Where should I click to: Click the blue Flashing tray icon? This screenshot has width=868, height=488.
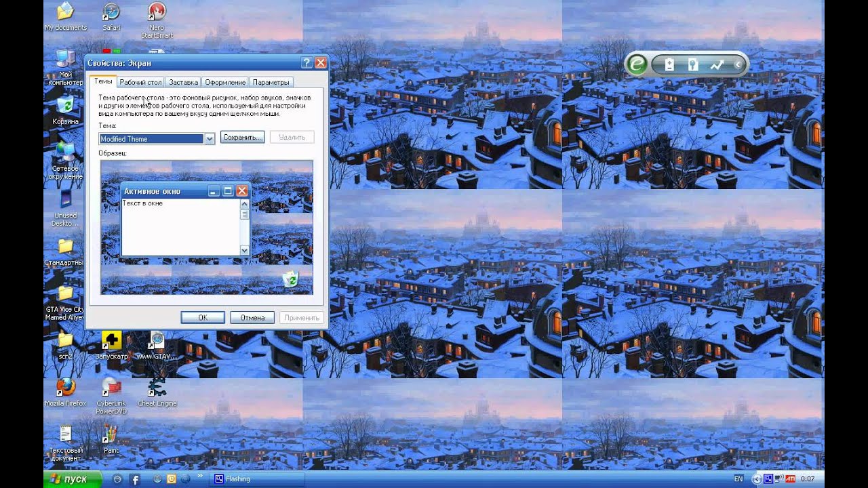click(x=768, y=479)
